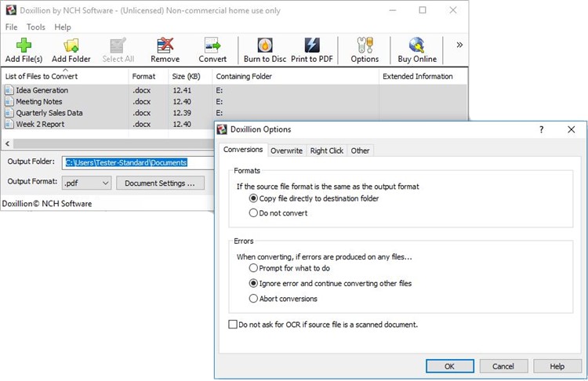
Task: Switch to the Overwrite tab
Action: [x=286, y=151]
